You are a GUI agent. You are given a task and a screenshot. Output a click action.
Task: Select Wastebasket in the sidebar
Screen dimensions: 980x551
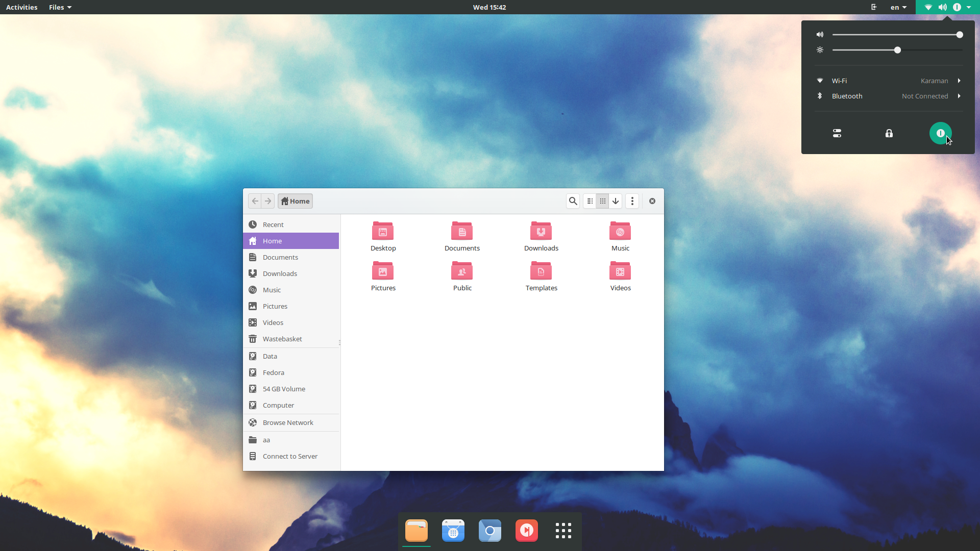tap(282, 339)
